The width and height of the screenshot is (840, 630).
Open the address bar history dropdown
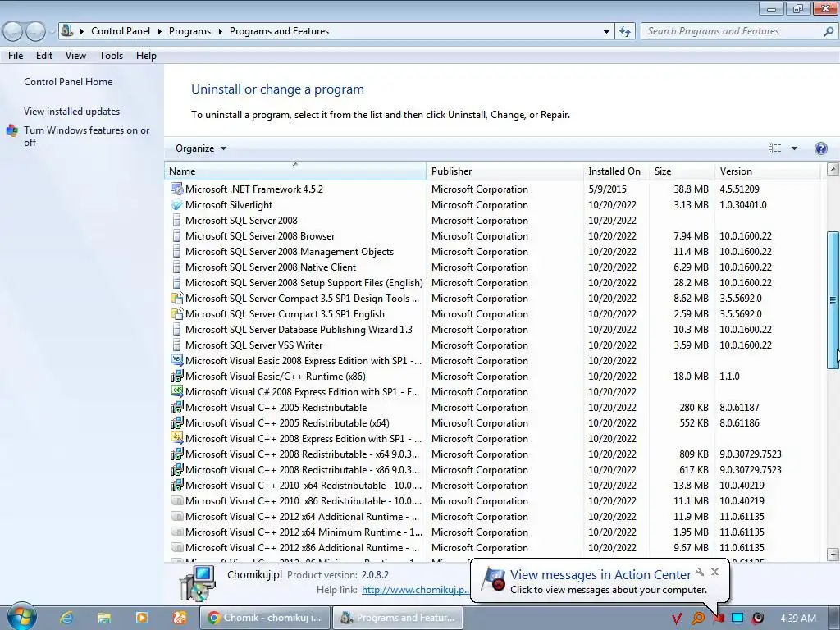point(606,31)
